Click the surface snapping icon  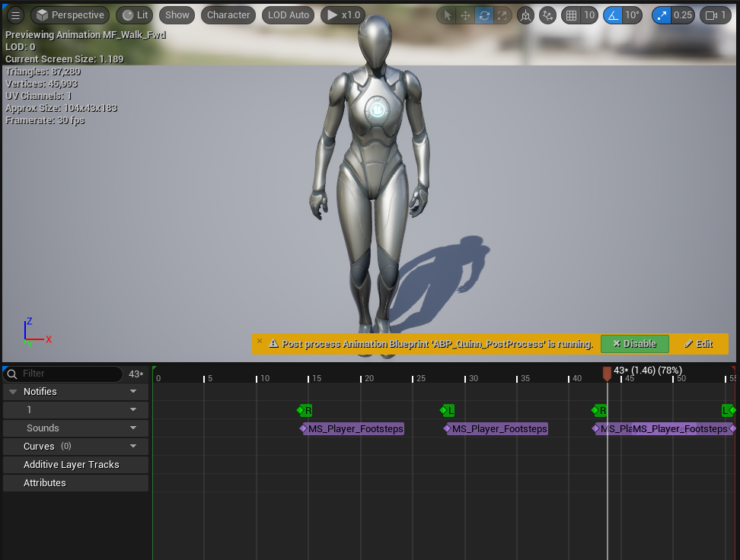[547, 15]
